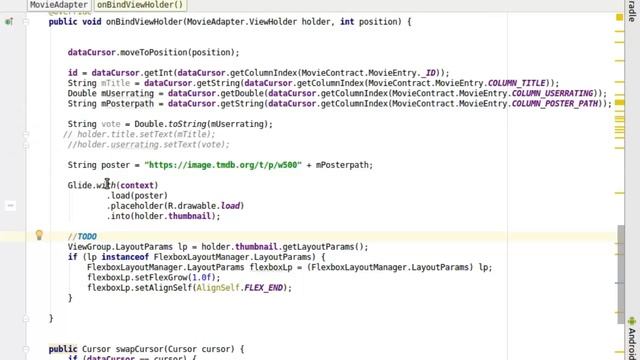
Task: Click the getInt method call
Action: tap(158, 73)
